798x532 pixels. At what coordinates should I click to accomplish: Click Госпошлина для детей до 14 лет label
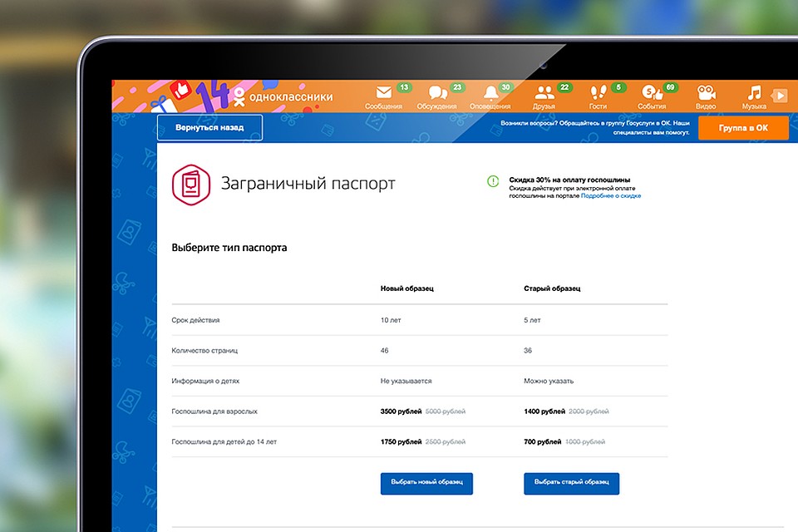[224, 442]
